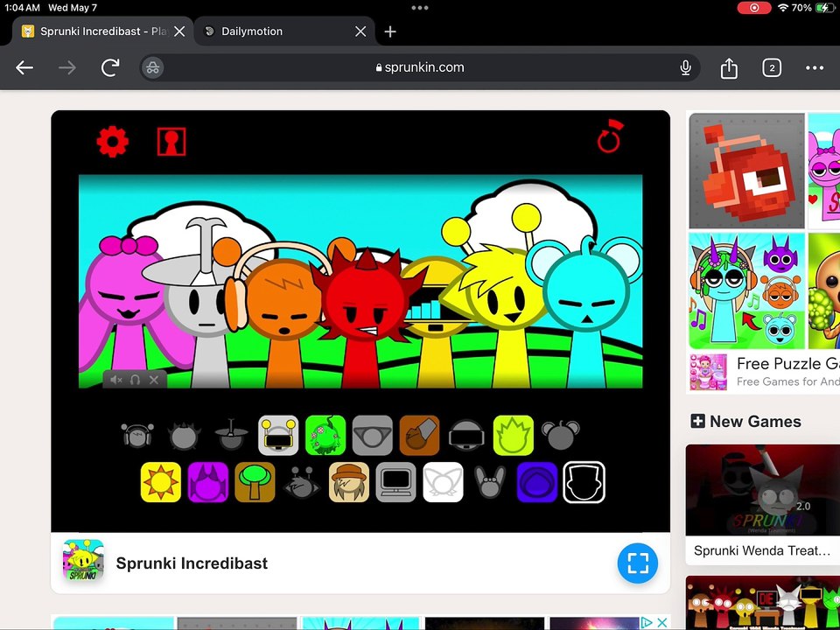This screenshot has width=840, height=630.
Task: Remove the gray character with X icon
Action: tap(154, 380)
